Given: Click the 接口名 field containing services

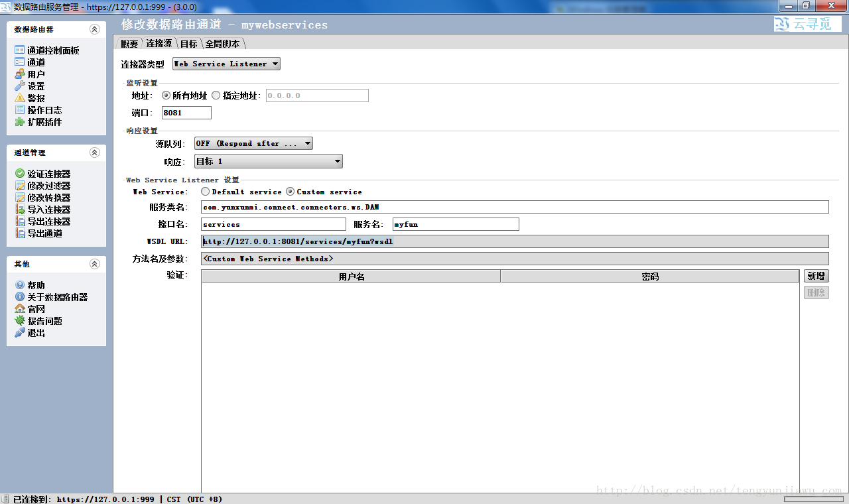Looking at the screenshot, I should [273, 224].
